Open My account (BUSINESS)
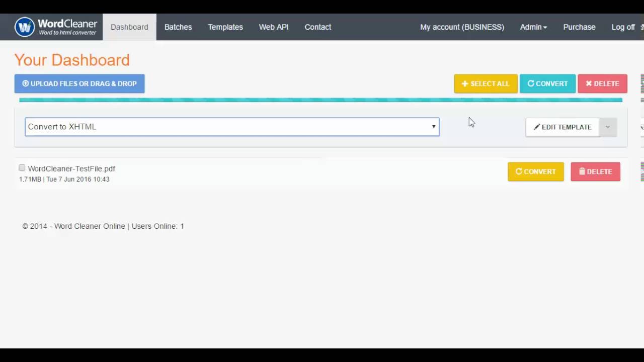 [462, 27]
